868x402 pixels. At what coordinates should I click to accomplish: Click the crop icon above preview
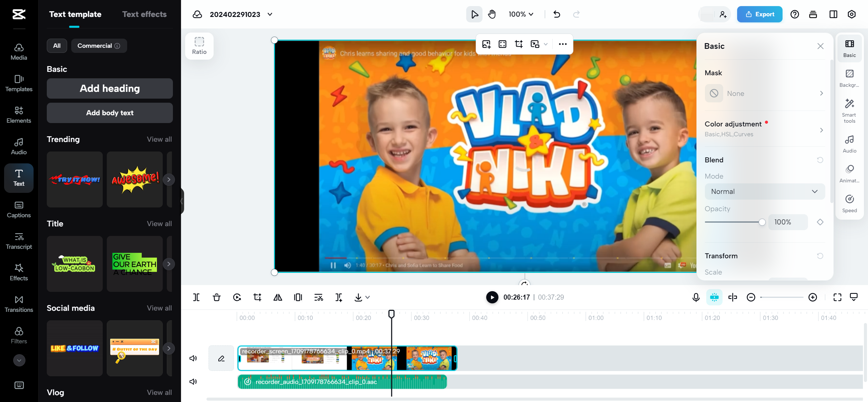tap(519, 44)
